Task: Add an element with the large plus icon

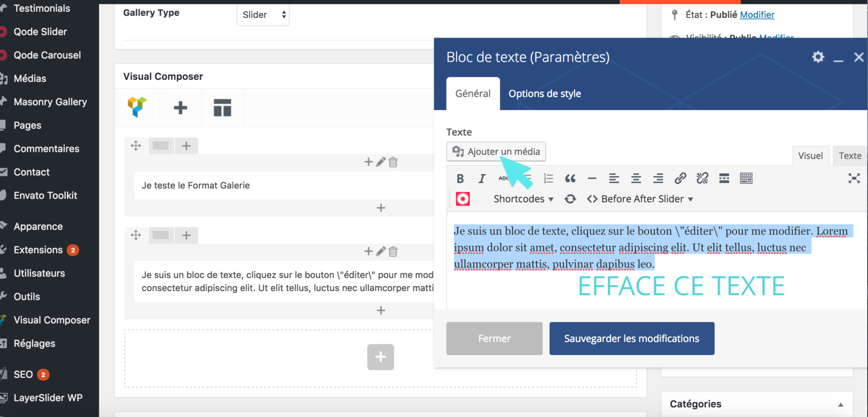Action: tap(180, 108)
